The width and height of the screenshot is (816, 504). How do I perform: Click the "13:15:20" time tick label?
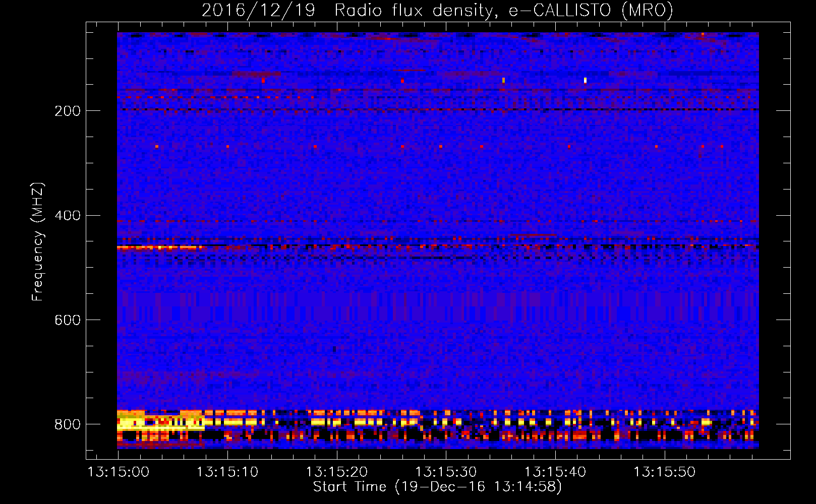(x=337, y=472)
